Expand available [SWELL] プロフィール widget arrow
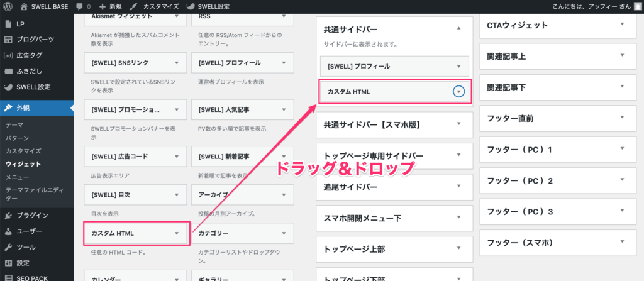This screenshot has width=644, height=281. pyautogui.click(x=284, y=63)
